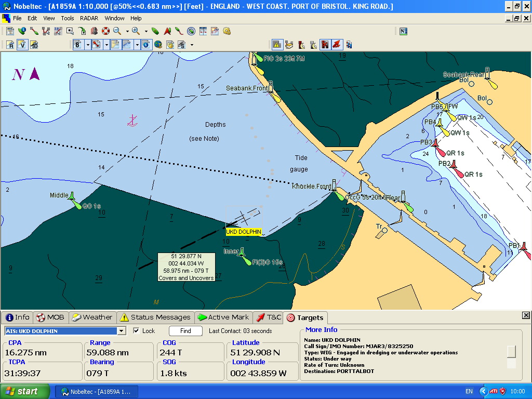Click the boat track line icon

click(179, 31)
